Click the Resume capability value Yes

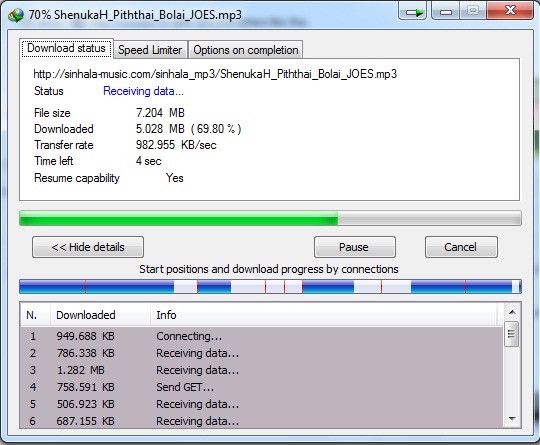[175, 178]
